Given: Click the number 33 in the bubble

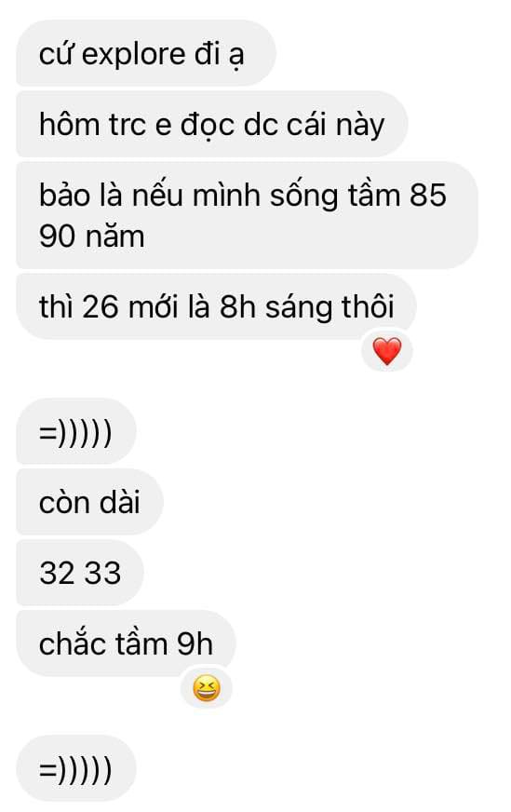Looking at the screenshot, I should (102, 574).
